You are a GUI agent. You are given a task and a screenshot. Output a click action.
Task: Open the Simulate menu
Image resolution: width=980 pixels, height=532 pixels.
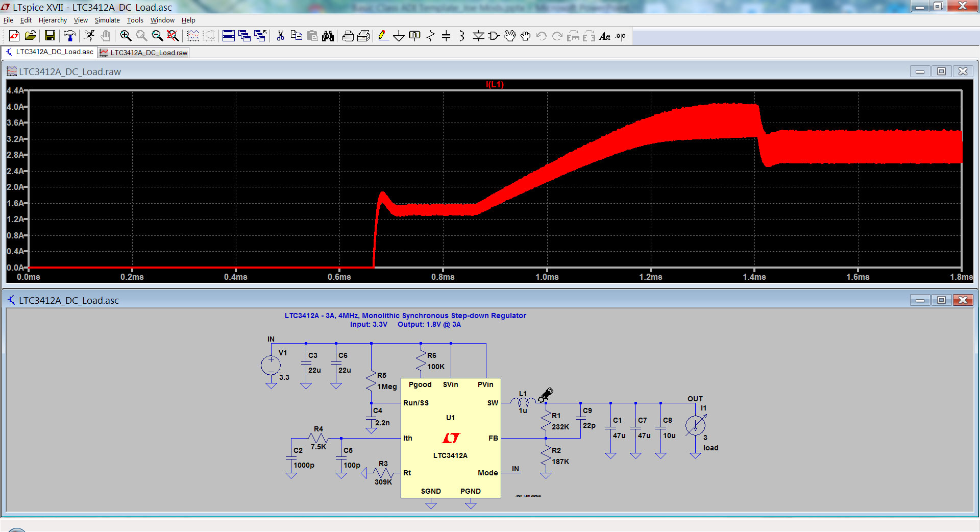coord(107,20)
